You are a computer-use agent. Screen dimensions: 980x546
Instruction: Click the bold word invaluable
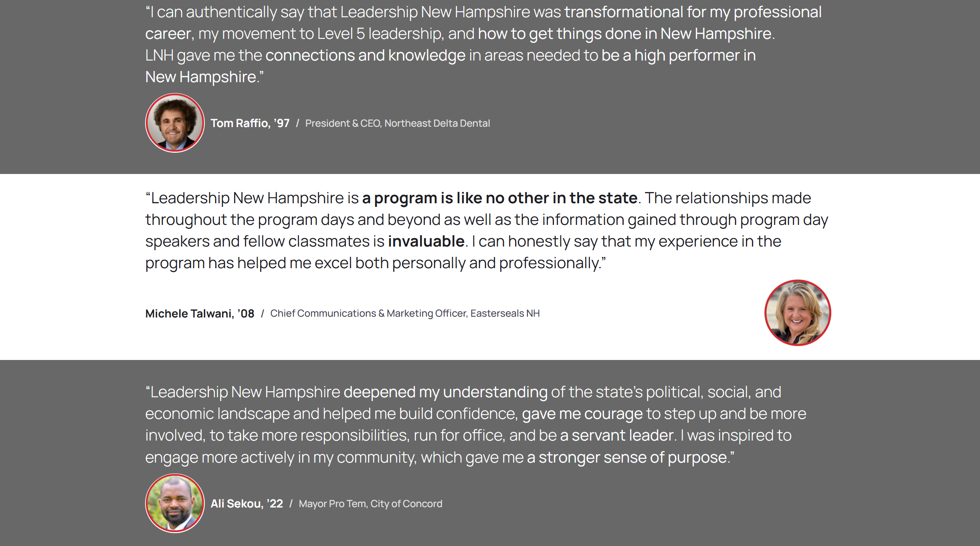tap(426, 241)
